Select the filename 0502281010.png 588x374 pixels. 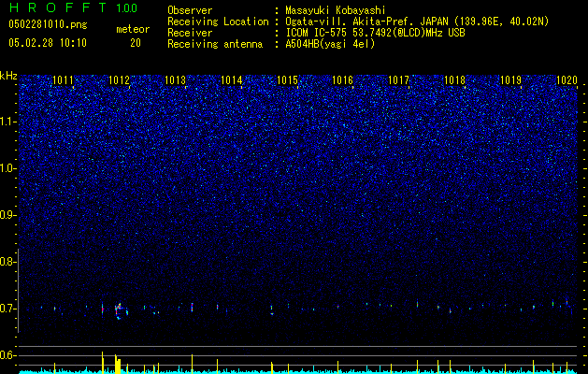48,24
